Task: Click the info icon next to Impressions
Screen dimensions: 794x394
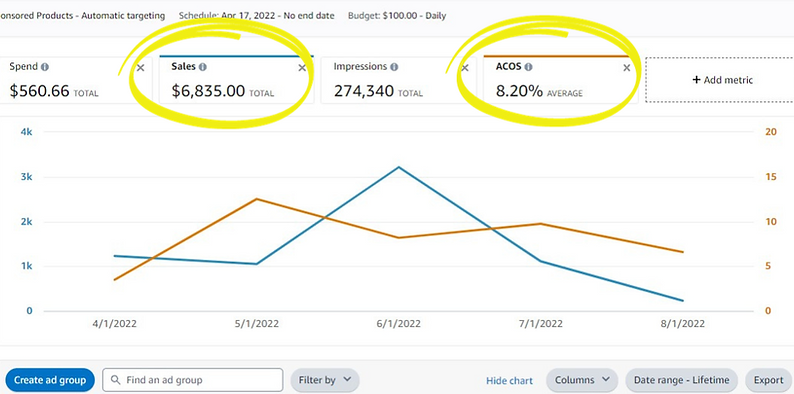Action: pyautogui.click(x=394, y=66)
